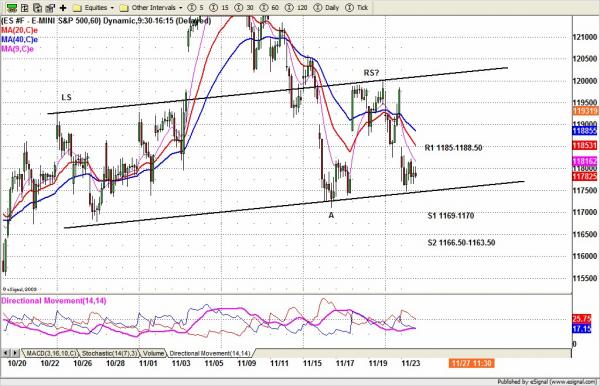Click the S2 1166.50-1163.50 support label
This screenshot has width=600, height=386.
pyautogui.click(x=461, y=243)
